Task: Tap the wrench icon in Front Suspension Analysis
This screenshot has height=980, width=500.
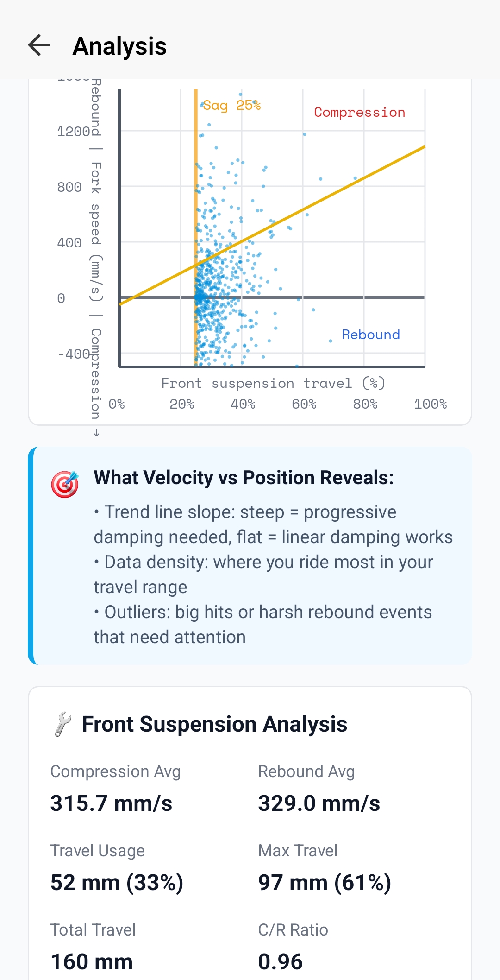Action: (x=62, y=724)
